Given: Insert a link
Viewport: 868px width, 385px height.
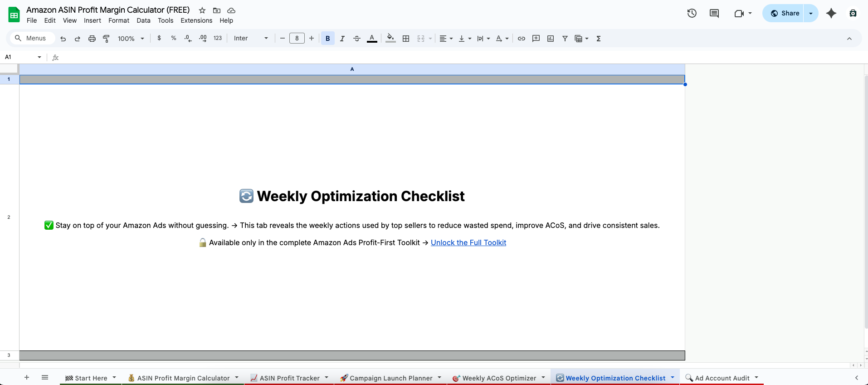Looking at the screenshot, I should (x=522, y=39).
